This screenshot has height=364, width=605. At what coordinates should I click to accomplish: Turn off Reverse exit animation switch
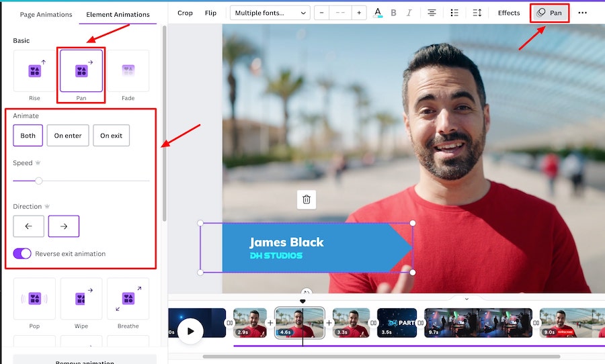click(22, 253)
